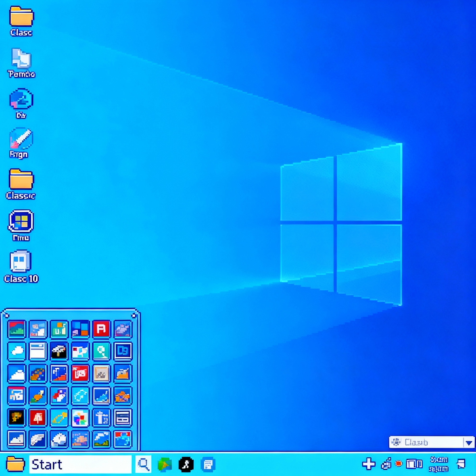Select the light-blue tile with white dotted outline
The width and height of the screenshot is (476, 476).
(80, 395)
